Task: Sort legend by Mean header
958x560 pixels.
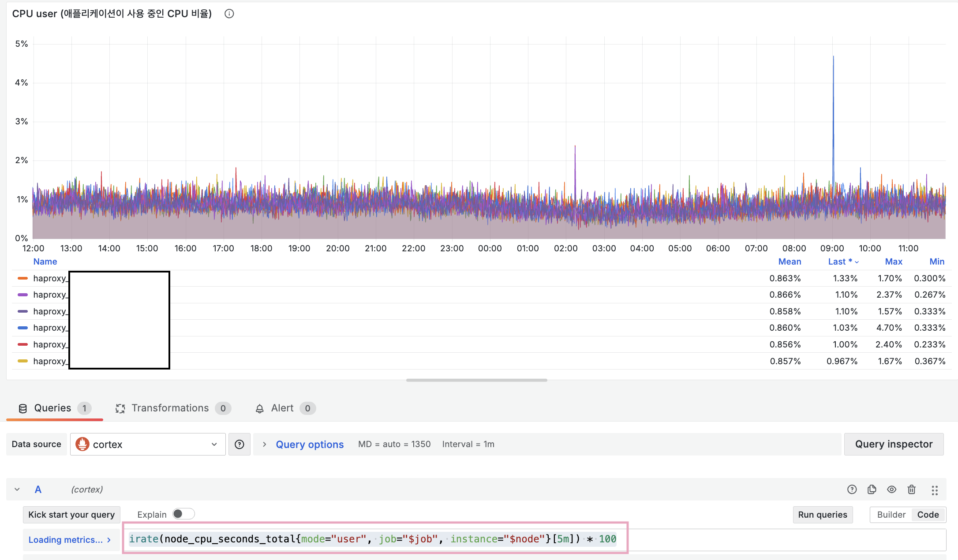Action: 790,261
